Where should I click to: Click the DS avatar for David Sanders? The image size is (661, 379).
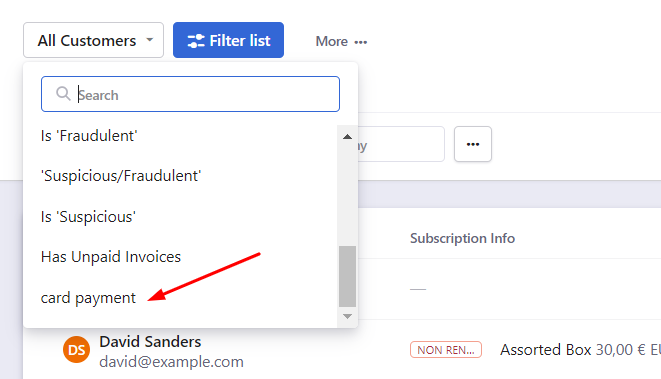[76, 349]
